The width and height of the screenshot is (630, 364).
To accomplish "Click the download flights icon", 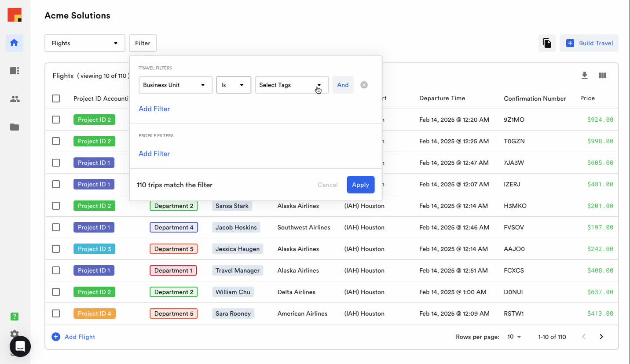I will 584,76.
